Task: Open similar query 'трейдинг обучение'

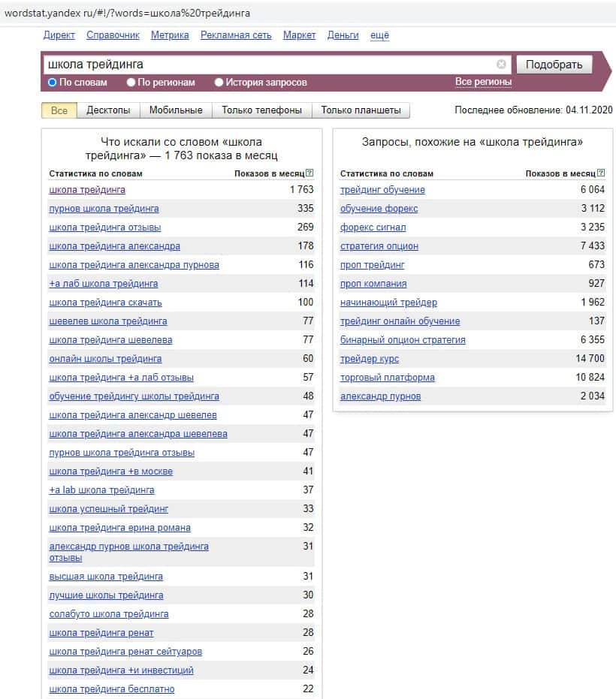Action: point(382,190)
